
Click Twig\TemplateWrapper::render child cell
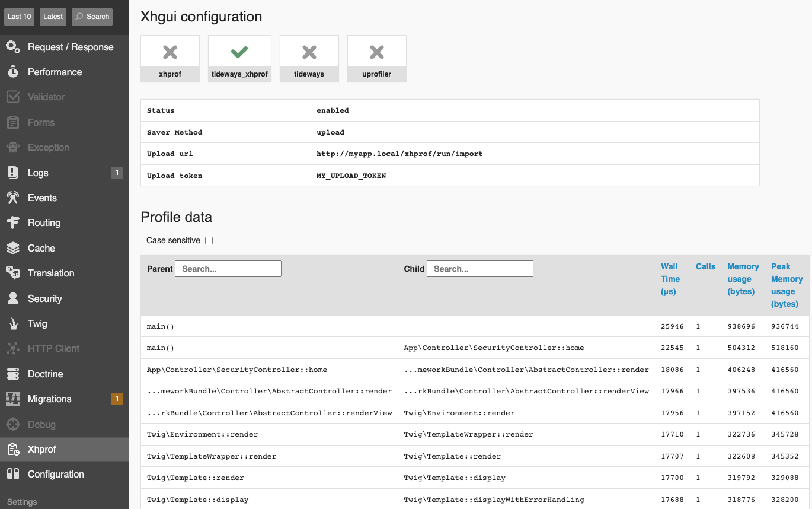coord(468,434)
